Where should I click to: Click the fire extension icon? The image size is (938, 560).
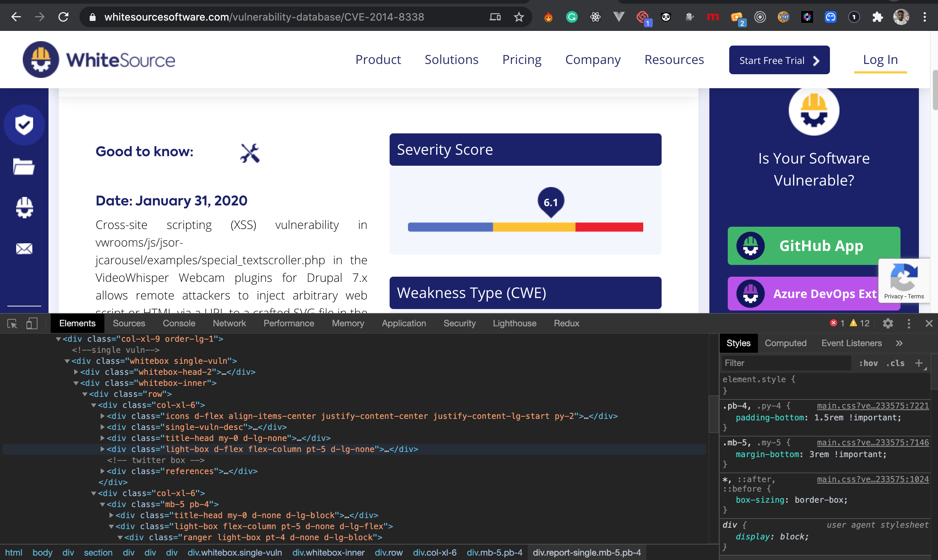548,17
